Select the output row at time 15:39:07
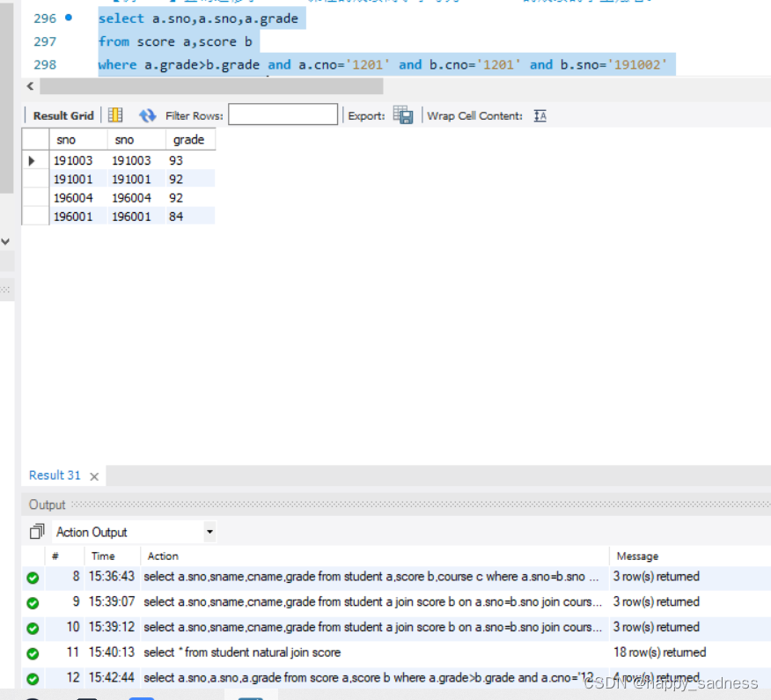This screenshot has width=771, height=700. coord(396,601)
